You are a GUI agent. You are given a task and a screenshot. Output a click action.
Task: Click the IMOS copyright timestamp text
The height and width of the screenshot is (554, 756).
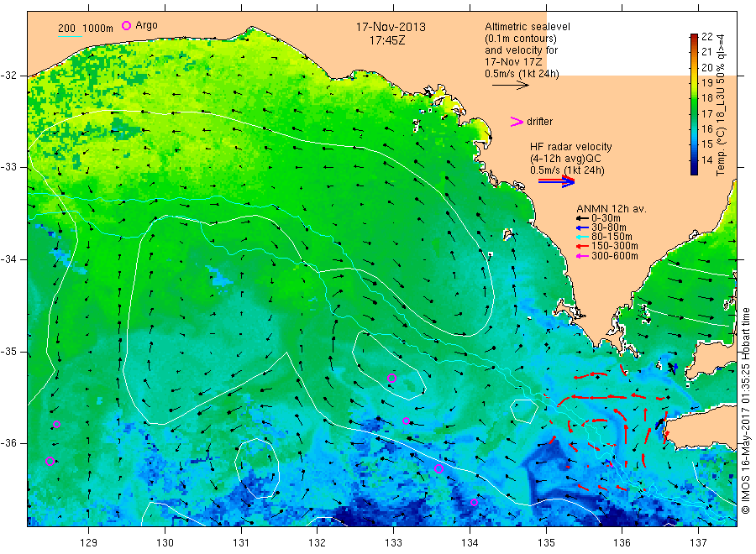pyautogui.click(x=746, y=410)
